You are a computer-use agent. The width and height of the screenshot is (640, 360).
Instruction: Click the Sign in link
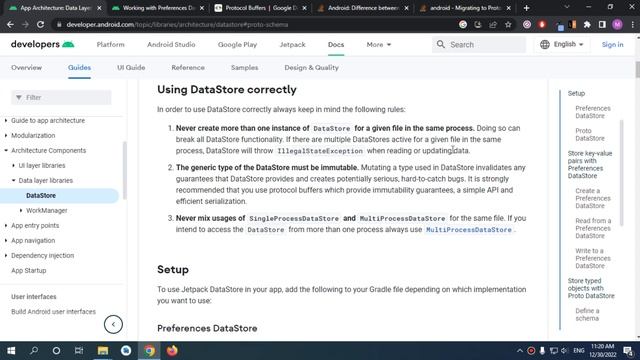point(612,44)
